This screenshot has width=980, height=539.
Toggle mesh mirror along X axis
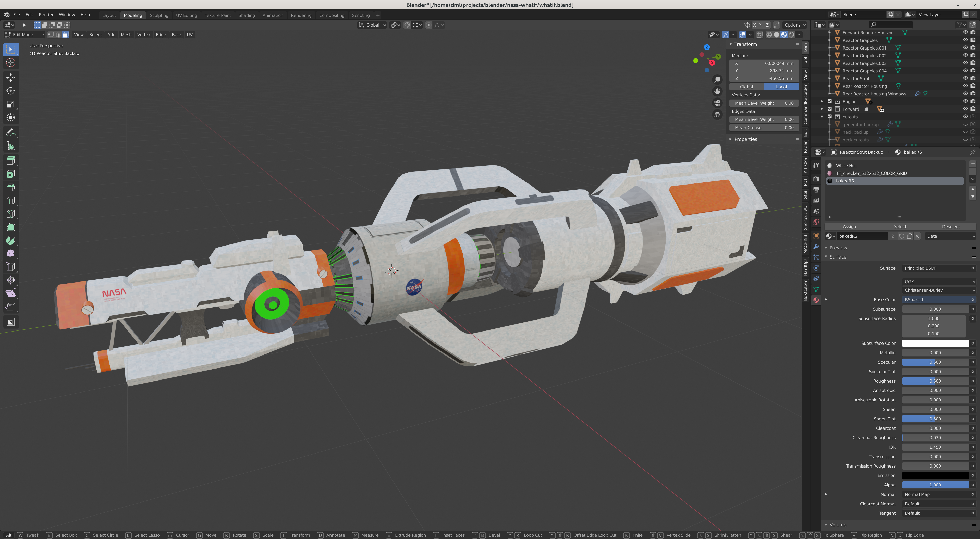754,25
